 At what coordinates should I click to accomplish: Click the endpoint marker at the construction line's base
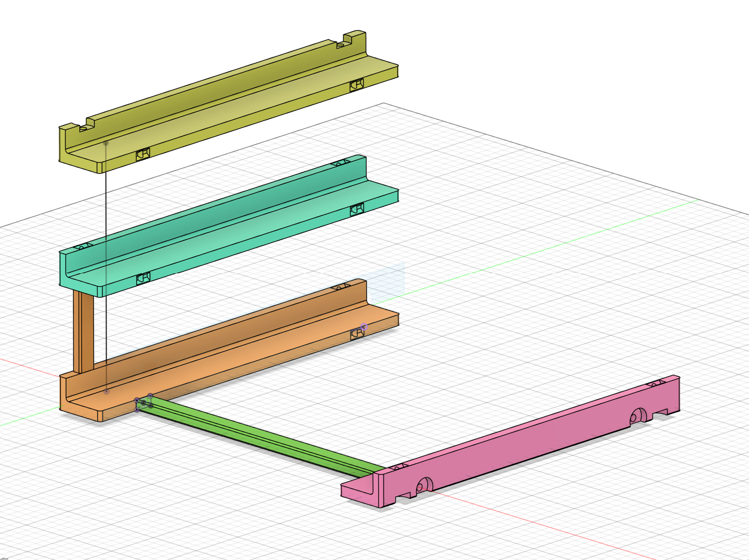click(107, 391)
